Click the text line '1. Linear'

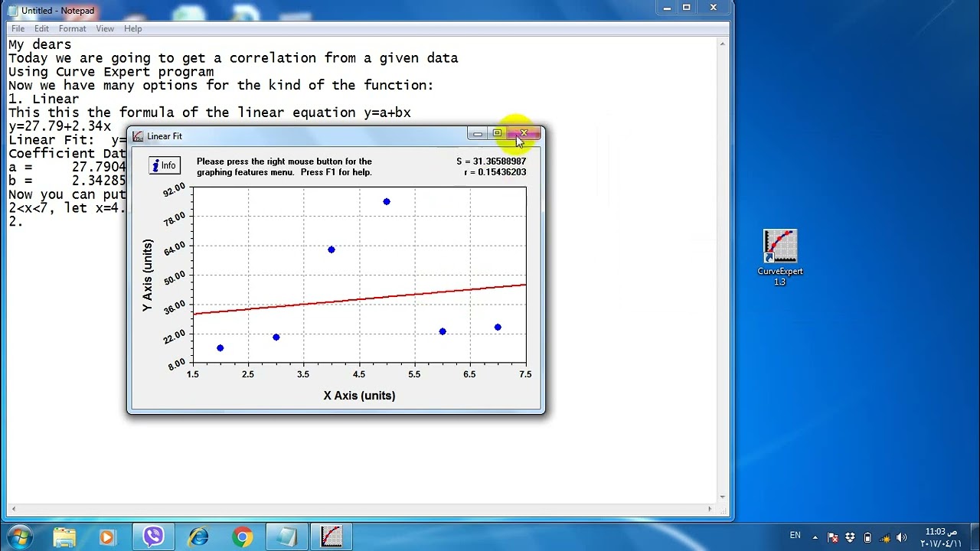click(44, 99)
